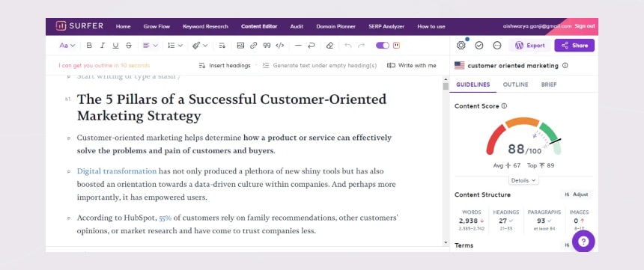Insert a code block

tap(280, 46)
